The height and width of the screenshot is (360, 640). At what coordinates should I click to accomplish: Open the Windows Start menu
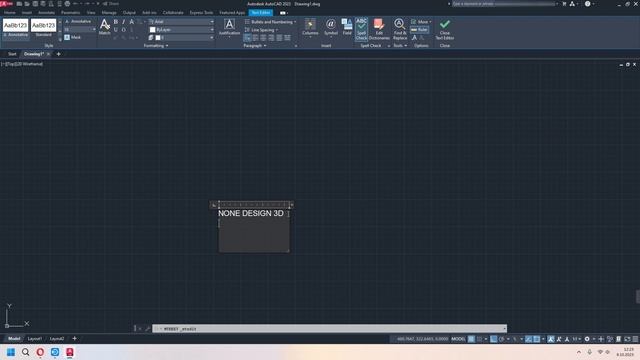(11, 352)
